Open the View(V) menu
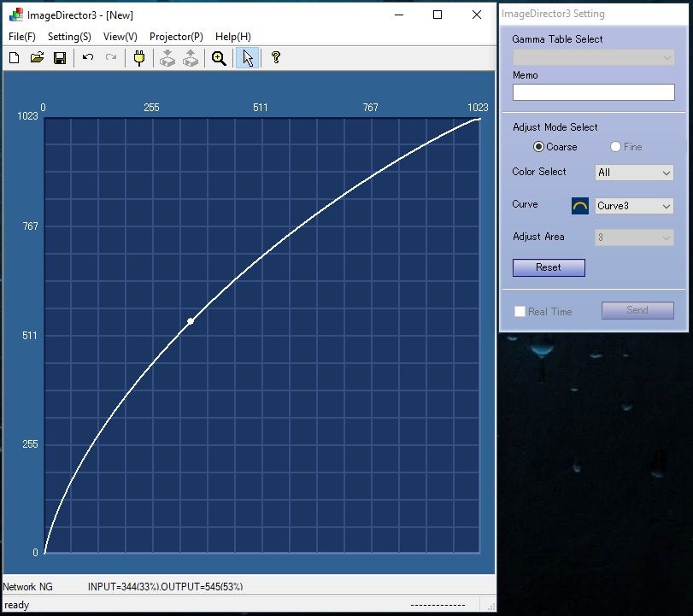Screen dimensions: 693x616 (x=120, y=37)
